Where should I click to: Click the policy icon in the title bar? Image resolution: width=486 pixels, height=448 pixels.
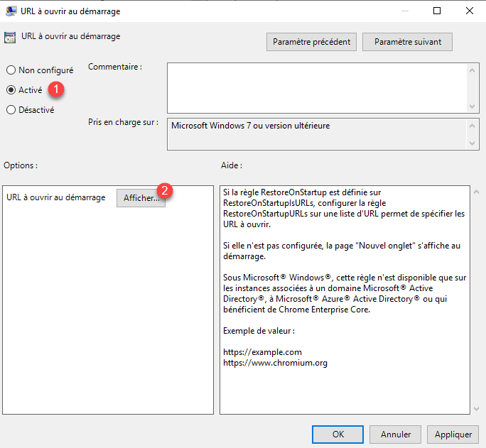pyautogui.click(x=11, y=11)
